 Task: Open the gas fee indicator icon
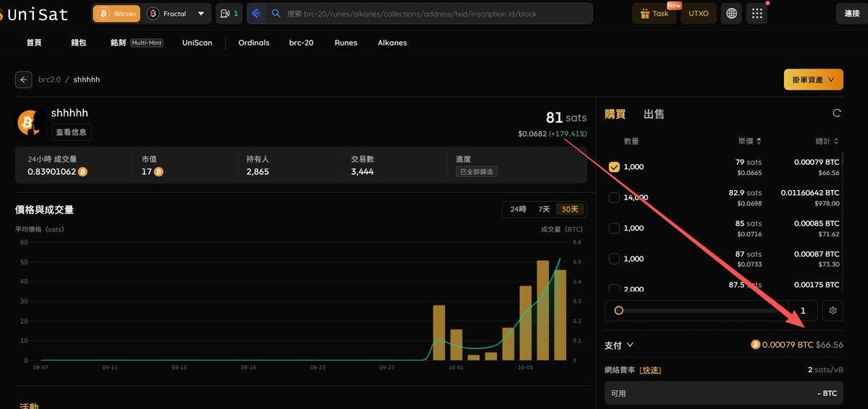pos(229,13)
